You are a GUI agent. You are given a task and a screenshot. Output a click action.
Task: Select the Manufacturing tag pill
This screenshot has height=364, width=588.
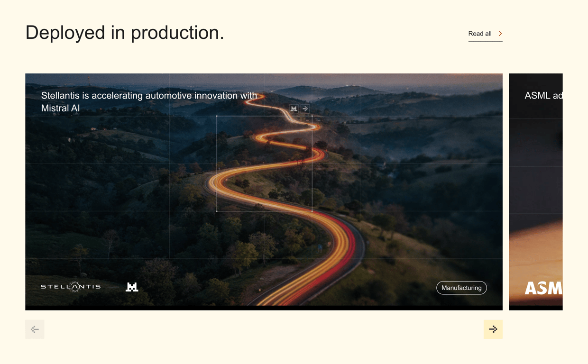tap(461, 288)
